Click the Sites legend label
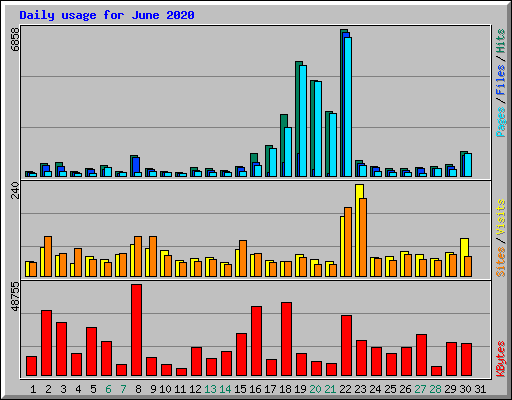Image resolution: width=512 pixels, height=400 pixels. coord(501,262)
